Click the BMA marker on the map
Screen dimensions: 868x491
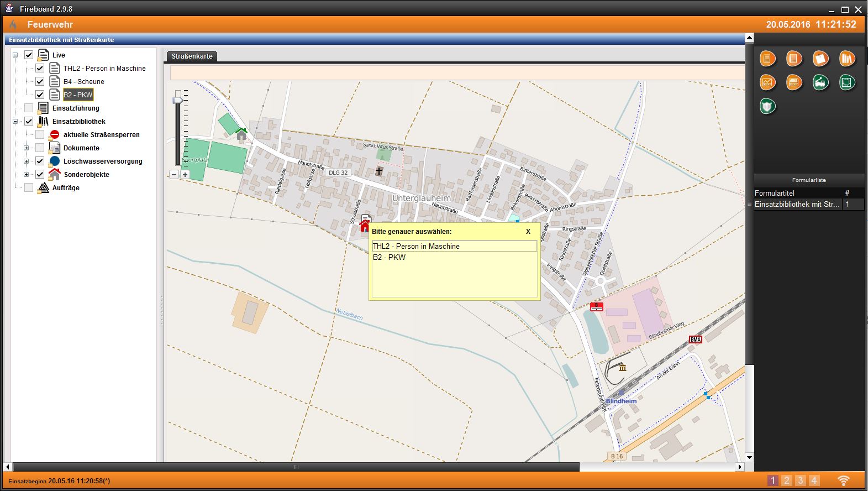[x=695, y=339]
